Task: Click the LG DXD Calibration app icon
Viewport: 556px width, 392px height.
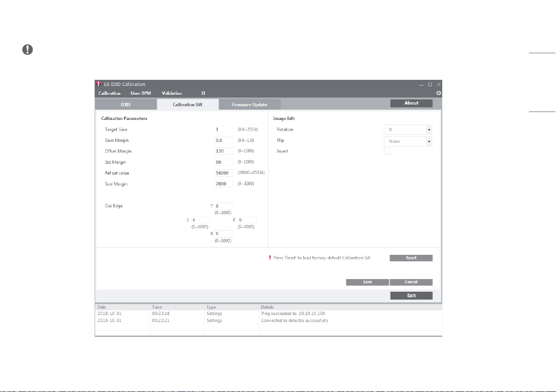Action: (x=98, y=84)
